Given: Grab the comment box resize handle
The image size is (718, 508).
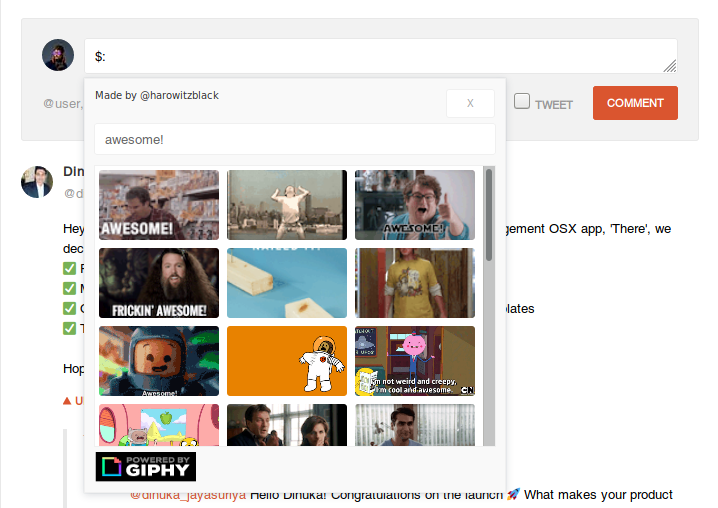Looking at the screenshot, I should [x=670, y=66].
